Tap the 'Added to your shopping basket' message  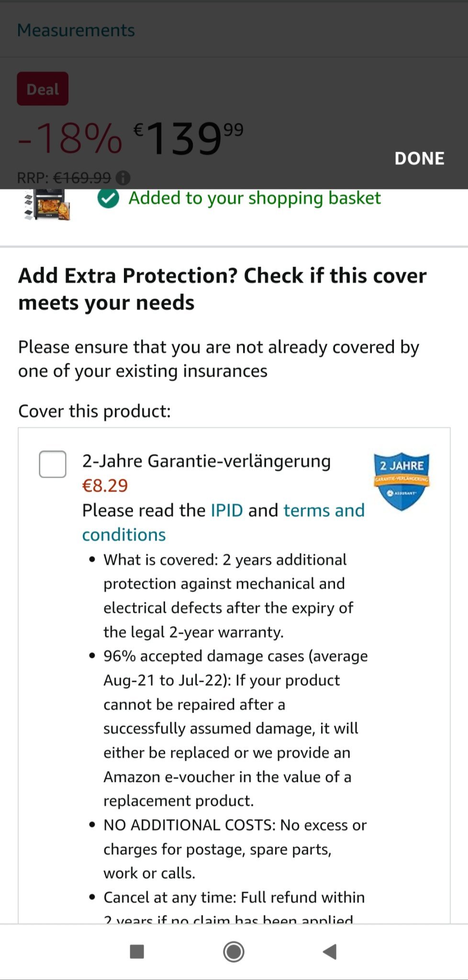[x=255, y=198]
